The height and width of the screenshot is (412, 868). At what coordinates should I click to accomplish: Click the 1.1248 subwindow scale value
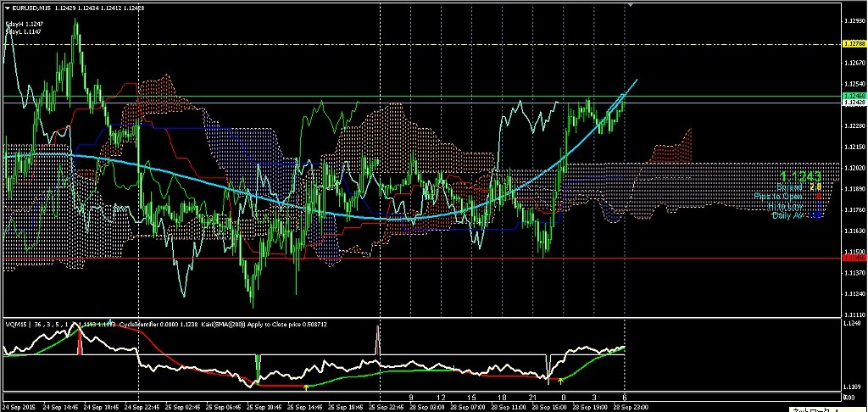click(x=851, y=323)
